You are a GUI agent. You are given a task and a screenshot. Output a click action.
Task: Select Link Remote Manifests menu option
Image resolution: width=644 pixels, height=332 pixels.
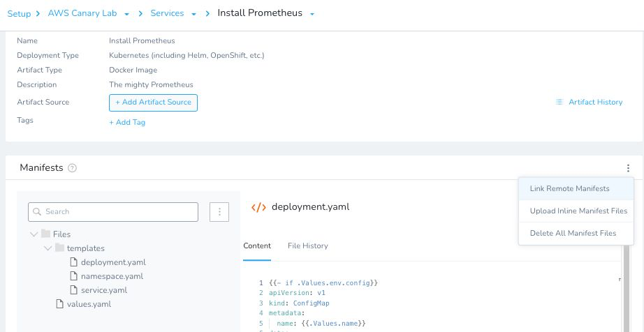(x=576, y=188)
